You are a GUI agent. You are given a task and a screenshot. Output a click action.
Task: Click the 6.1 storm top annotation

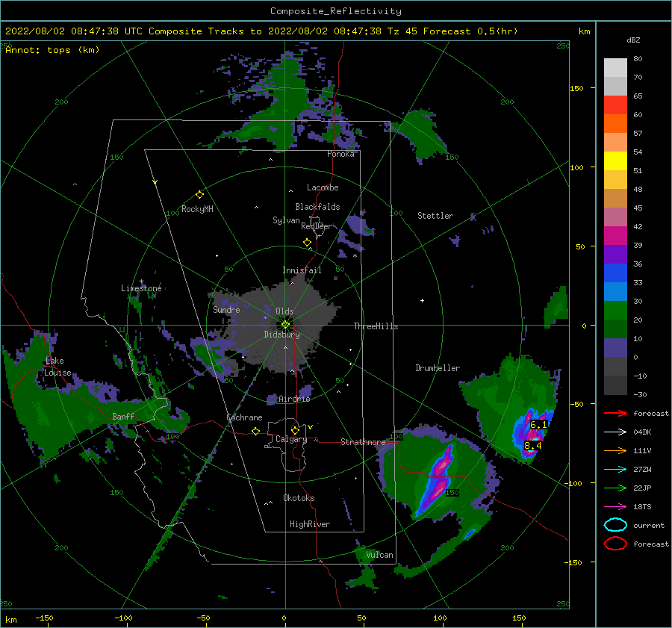pyautogui.click(x=538, y=425)
